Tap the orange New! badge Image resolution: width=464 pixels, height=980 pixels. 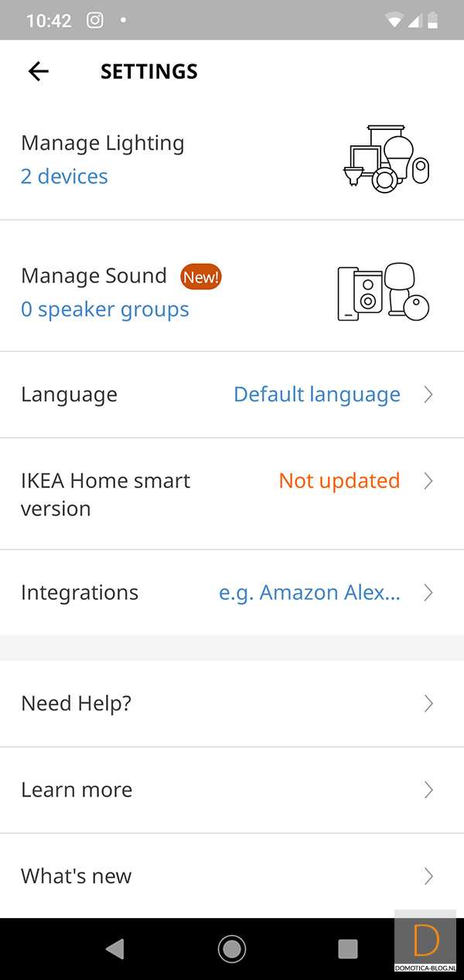[x=201, y=276]
